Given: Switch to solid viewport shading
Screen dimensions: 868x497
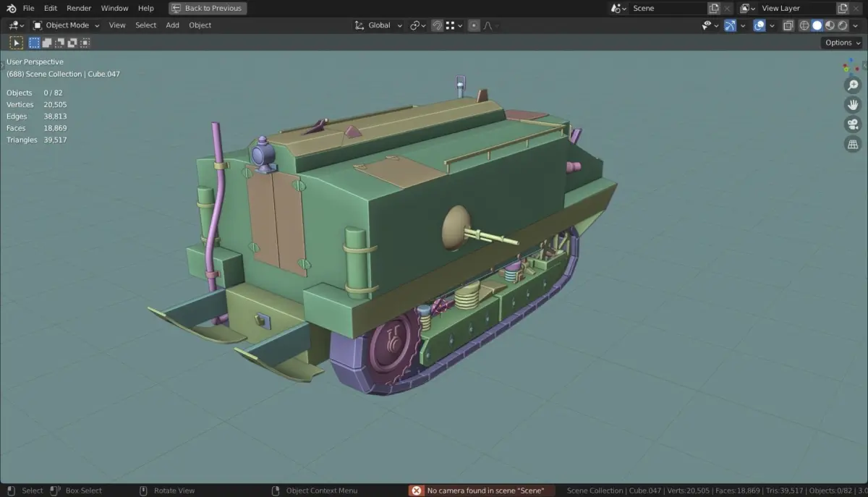Looking at the screenshot, I should point(817,25).
